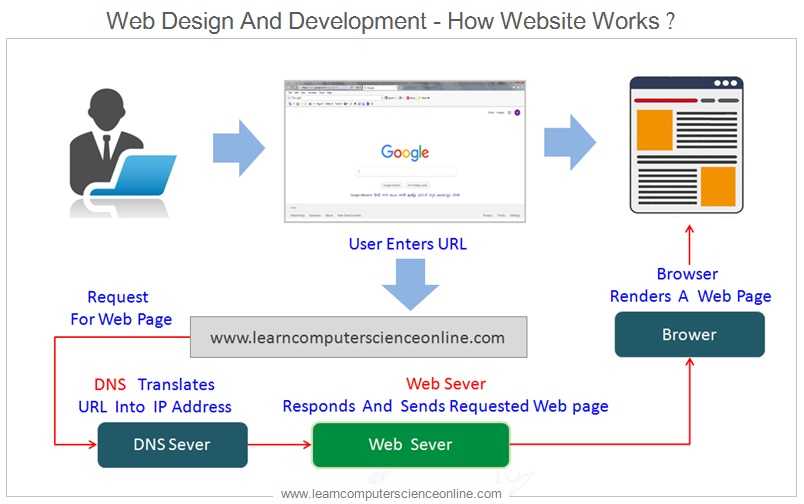804x504 pixels.
Task: Select the top-left orange image block in web page icon
Action: [654, 130]
